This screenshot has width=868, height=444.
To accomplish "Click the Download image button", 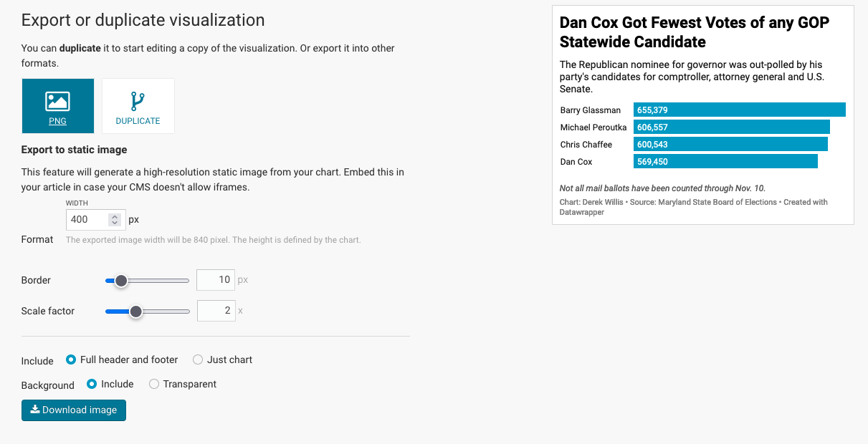I will (73, 410).
